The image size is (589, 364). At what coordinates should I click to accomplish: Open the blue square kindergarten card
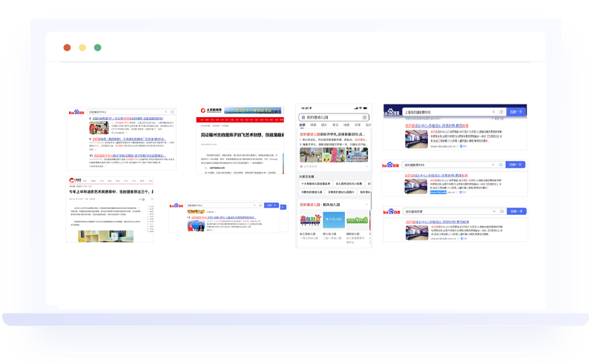pos(334,220)
